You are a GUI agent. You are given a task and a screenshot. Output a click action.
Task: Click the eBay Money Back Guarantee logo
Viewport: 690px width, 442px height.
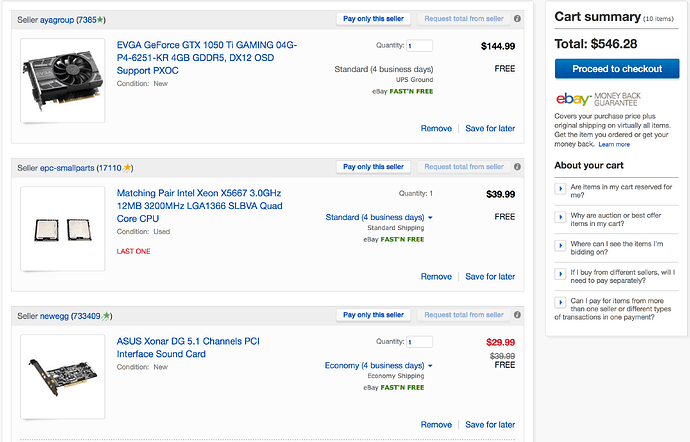click(x=598, y=99)
